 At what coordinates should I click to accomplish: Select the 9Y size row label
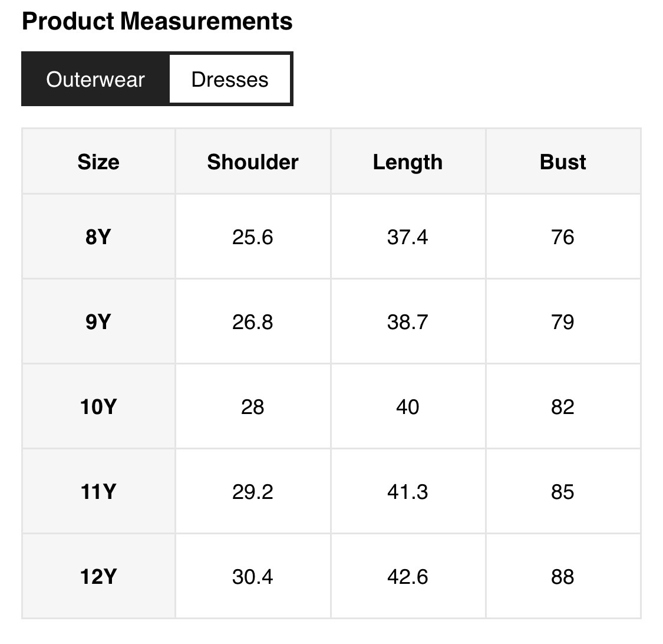point(98,322)
